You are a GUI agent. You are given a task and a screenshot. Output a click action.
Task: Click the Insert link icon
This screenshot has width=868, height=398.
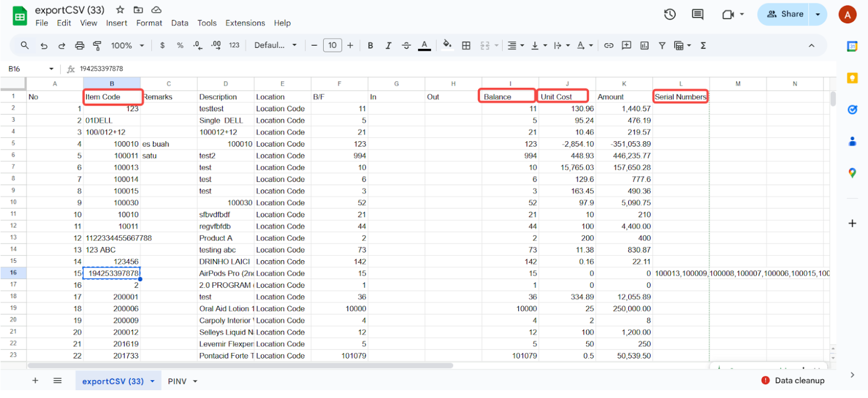click(609, 46)
